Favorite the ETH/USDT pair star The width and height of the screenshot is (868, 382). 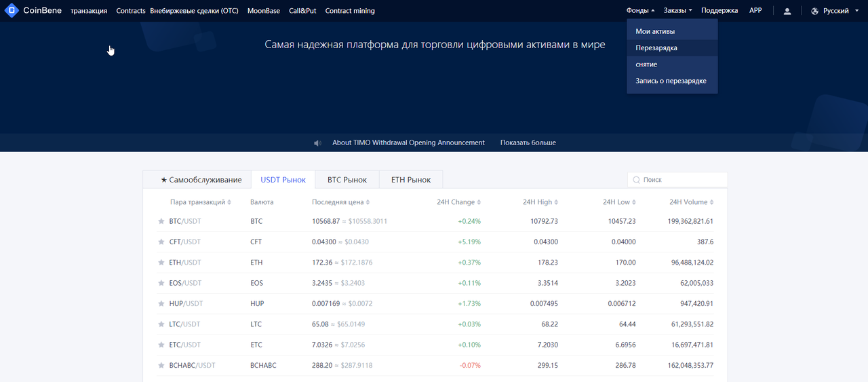(161, 263)
